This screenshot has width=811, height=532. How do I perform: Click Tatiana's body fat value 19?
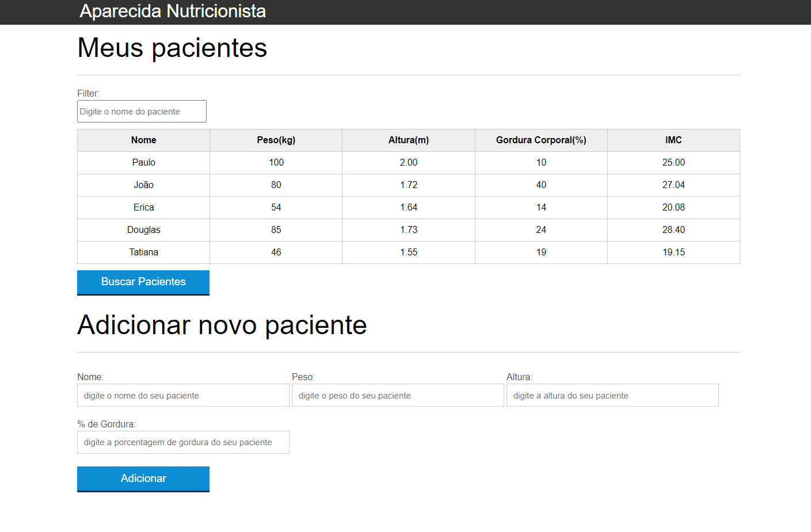(x=541, y=252)
